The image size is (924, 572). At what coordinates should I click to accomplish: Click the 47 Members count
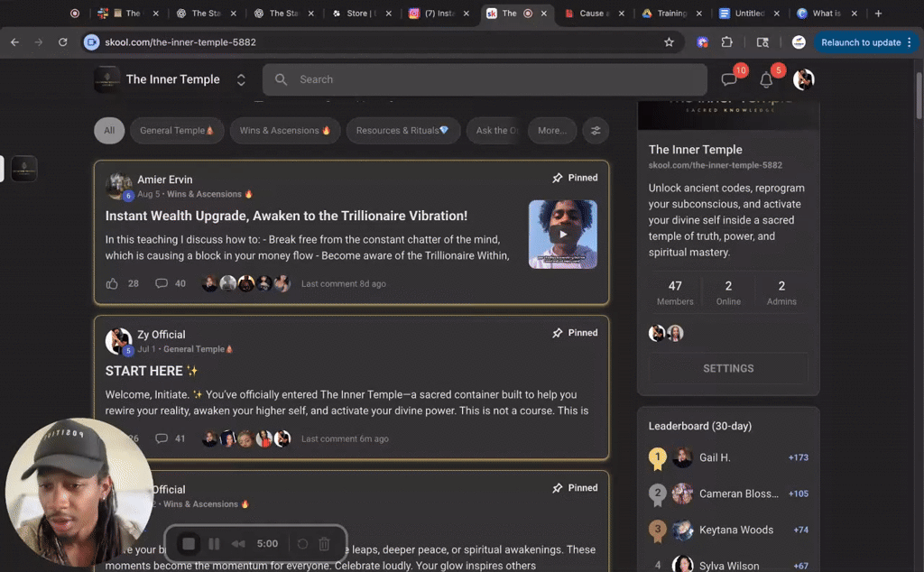675,293
